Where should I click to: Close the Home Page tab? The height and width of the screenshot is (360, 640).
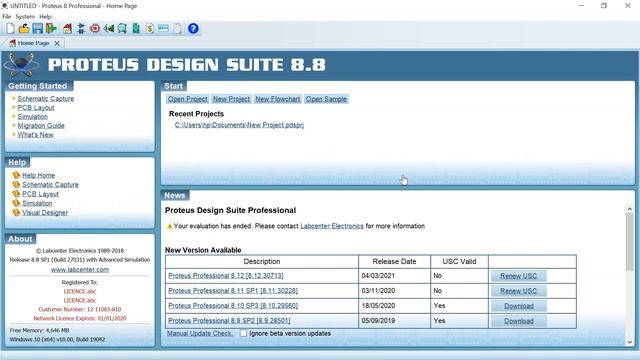pos(57,43)
